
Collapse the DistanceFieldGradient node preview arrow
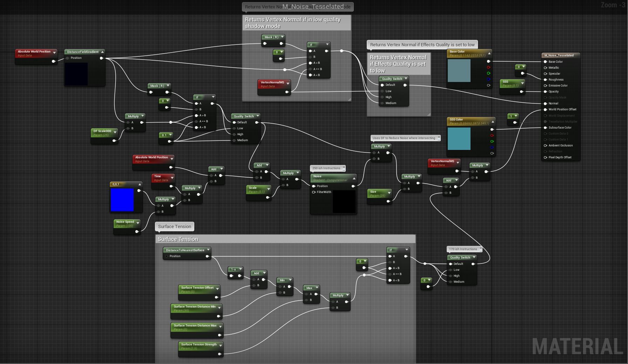click(x=102, y=52)
